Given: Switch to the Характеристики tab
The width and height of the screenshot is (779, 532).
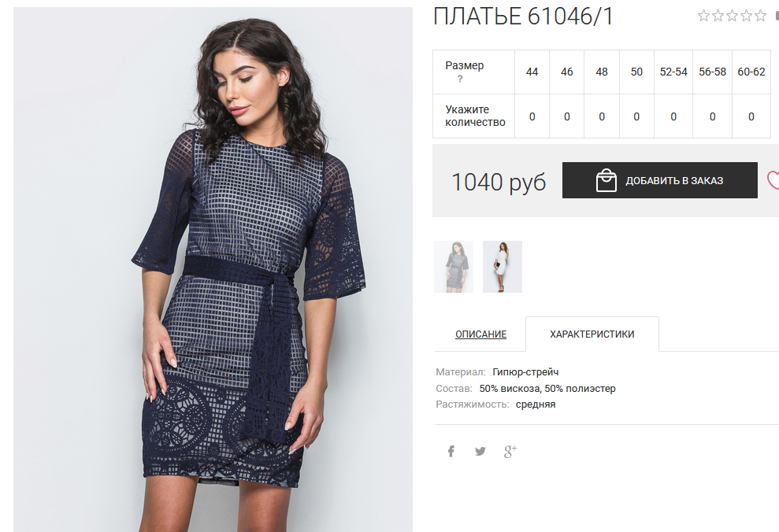Looking at the screenshot, I should (592, 334).
